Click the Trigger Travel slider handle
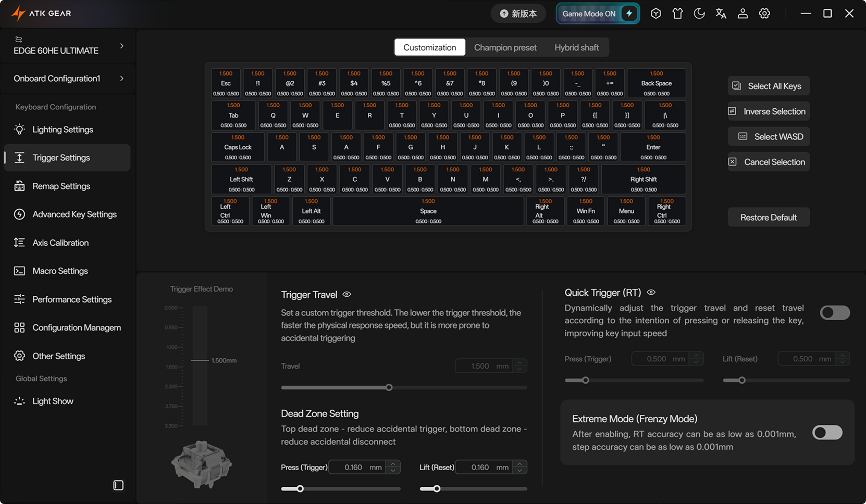This screenshot has height=504, width=866. click(x=389, y=387)
